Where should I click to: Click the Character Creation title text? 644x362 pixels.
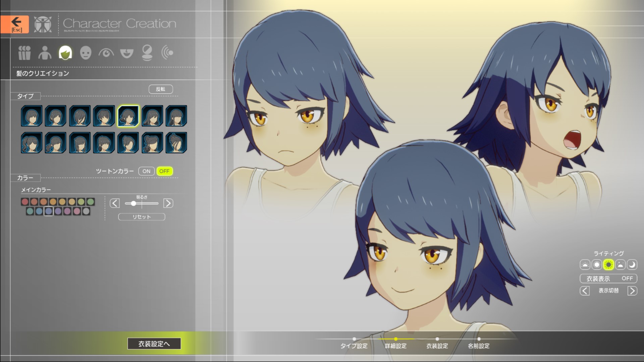tap(119, 23)
